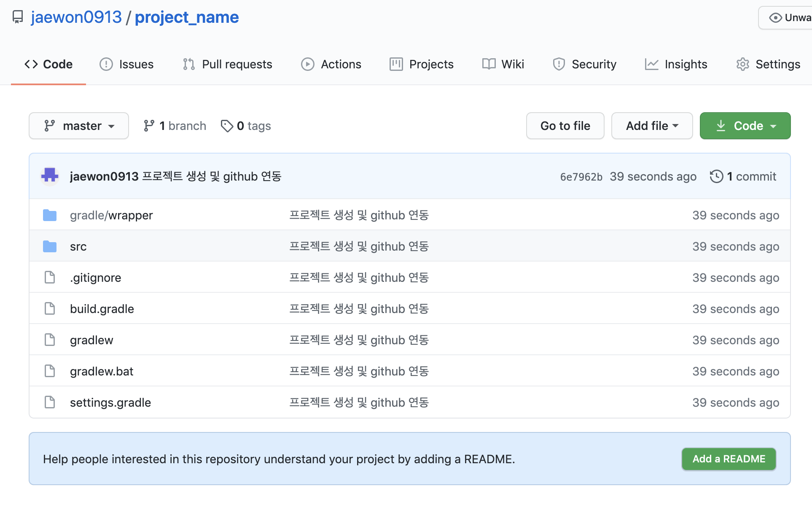Screen dimensions: 812x513
Task: Click the Add a README button
Action: point(729,459)
